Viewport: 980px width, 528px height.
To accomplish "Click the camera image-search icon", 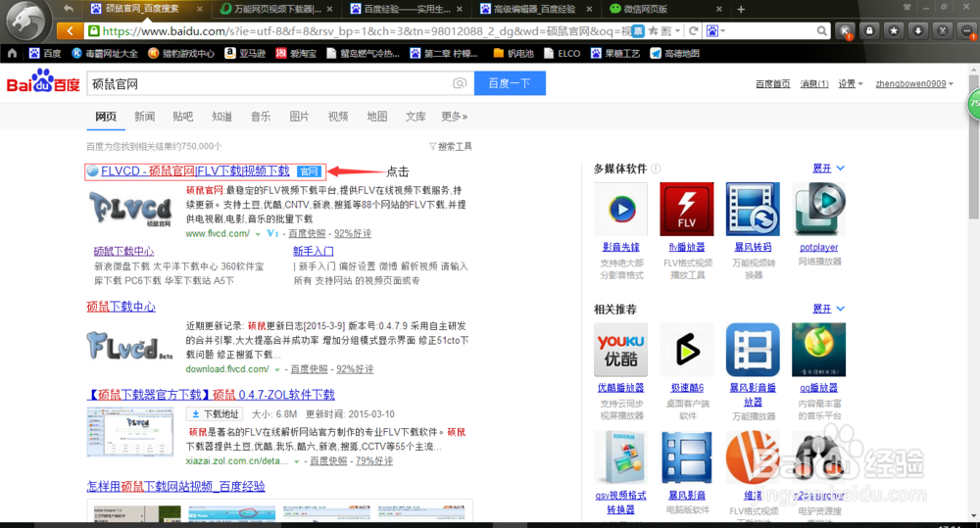I will tap(460, 83).
